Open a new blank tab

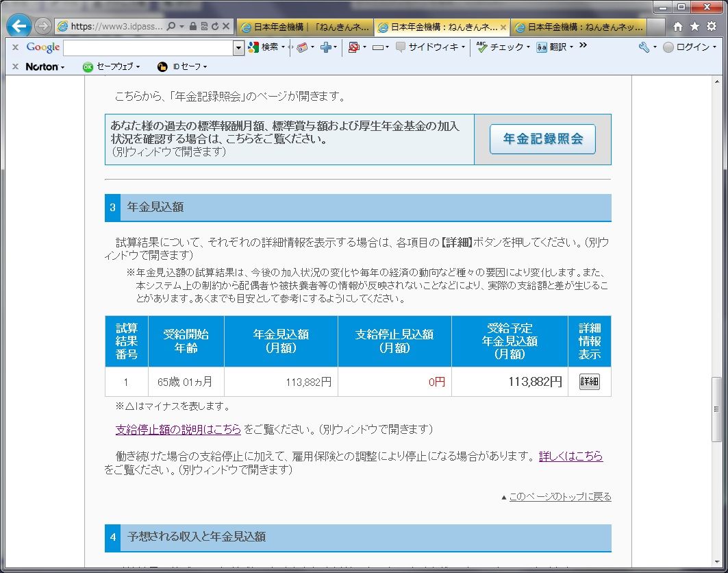point(657,27)
